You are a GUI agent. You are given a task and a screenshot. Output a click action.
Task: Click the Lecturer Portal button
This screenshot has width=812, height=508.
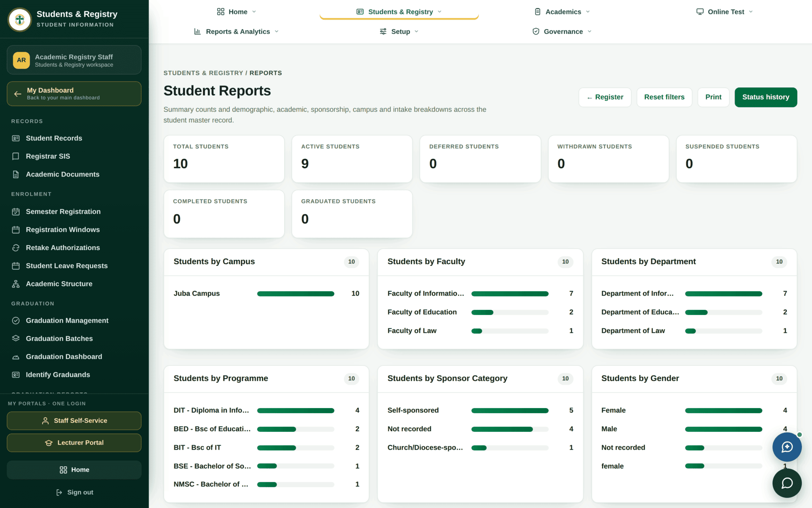tap(74, 443)
